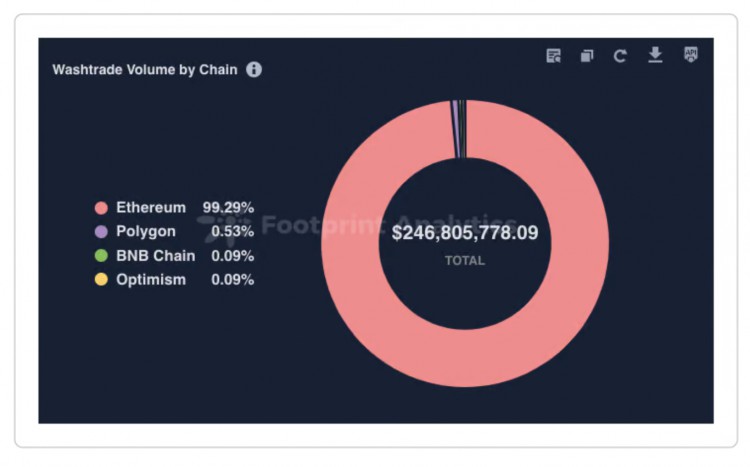Screen dimensions: 750x467
Task: Toggle the Optimism series legend label
Action: (x=151, y=280)
